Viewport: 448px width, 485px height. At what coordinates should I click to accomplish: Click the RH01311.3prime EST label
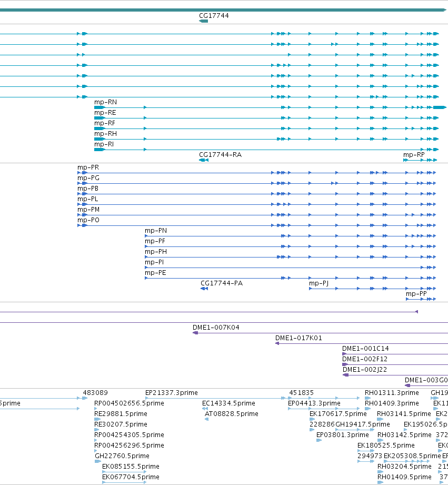click(392, 392)
